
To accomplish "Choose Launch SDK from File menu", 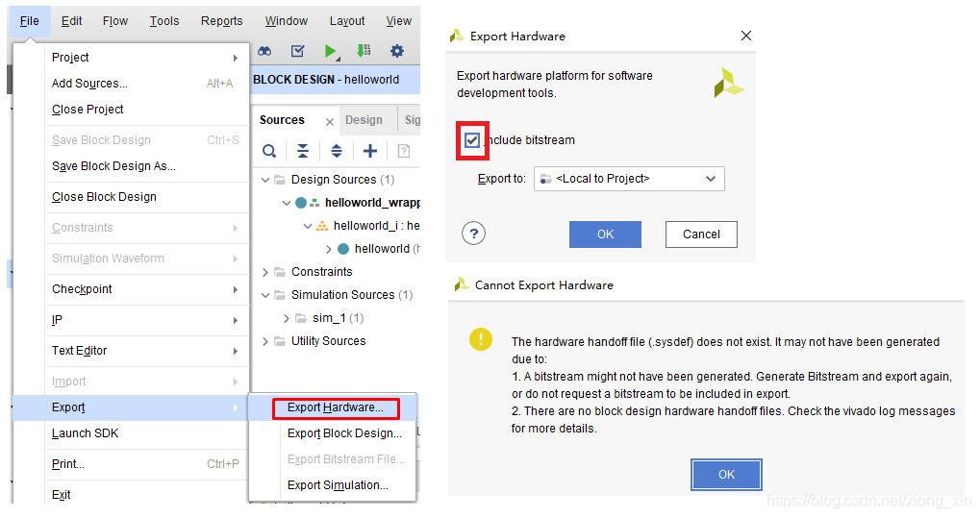I will pyautogui.click(x=85, y=433).
